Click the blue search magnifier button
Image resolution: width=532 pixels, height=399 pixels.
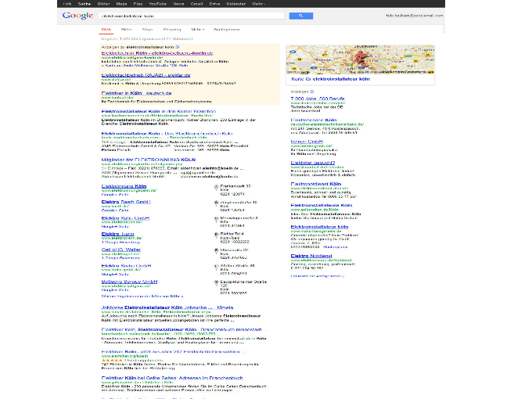[301, 16]
